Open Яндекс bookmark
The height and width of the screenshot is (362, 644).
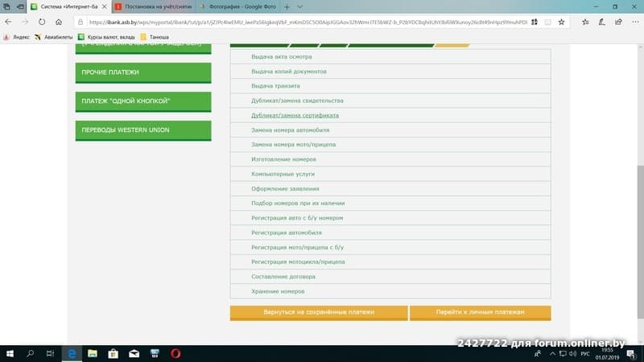pos(16,37)
